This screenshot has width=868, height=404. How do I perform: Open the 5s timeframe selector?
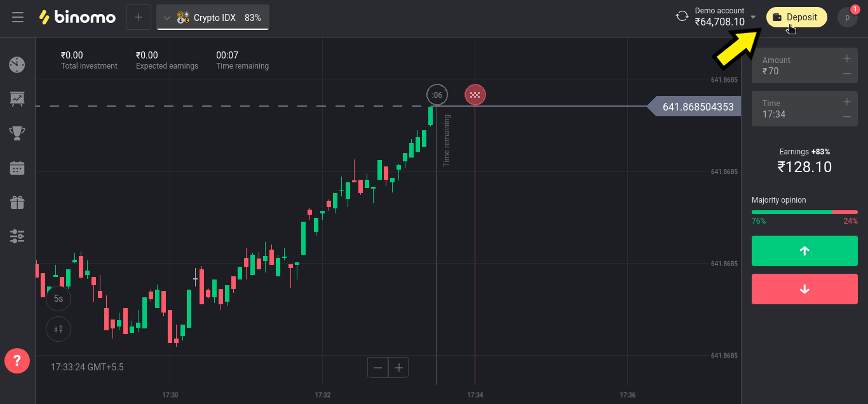pyautogui.click(x=58, y=298)
